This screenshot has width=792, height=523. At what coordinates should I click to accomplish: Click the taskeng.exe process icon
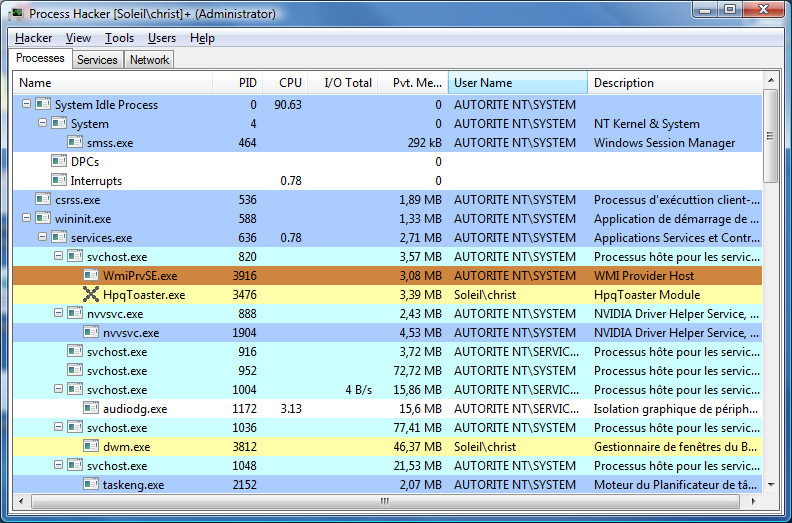pos(91,485)
